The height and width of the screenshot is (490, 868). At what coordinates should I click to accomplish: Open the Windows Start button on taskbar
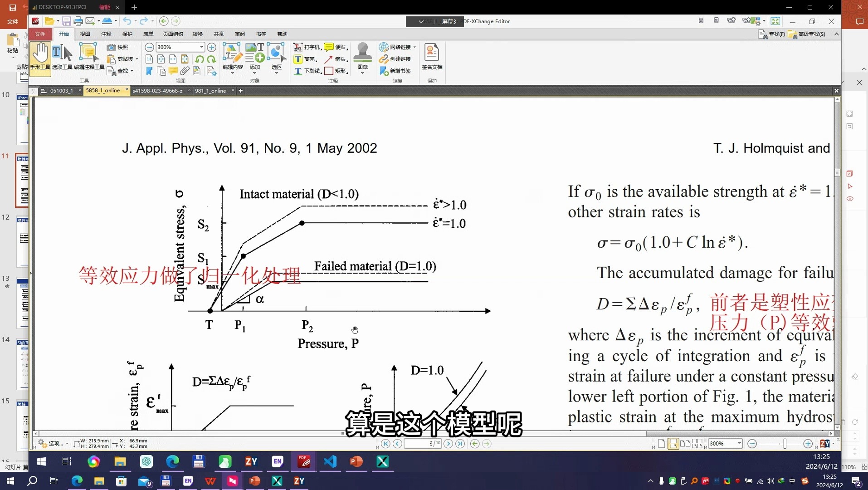point(10,481)
